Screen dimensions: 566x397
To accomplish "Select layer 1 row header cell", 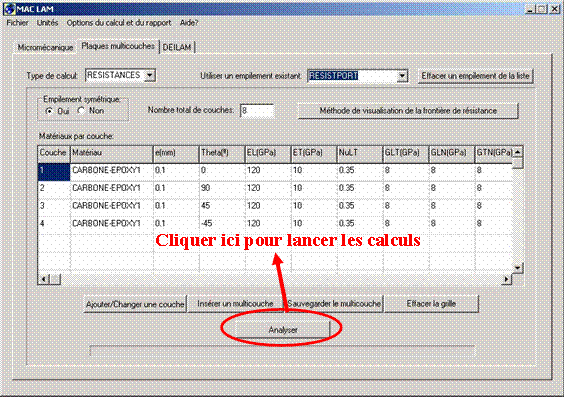I will [54, 171].
